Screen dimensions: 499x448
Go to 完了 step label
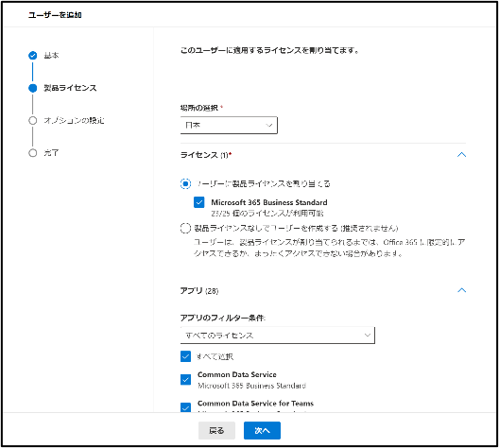coord(51,153)
